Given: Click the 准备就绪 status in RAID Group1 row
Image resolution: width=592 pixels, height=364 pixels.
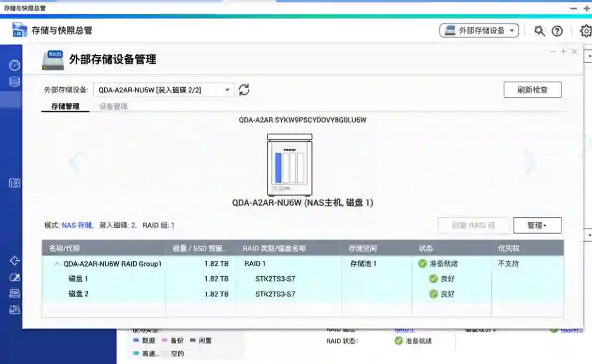Looking at the screenshot, I should click(443, 264).
